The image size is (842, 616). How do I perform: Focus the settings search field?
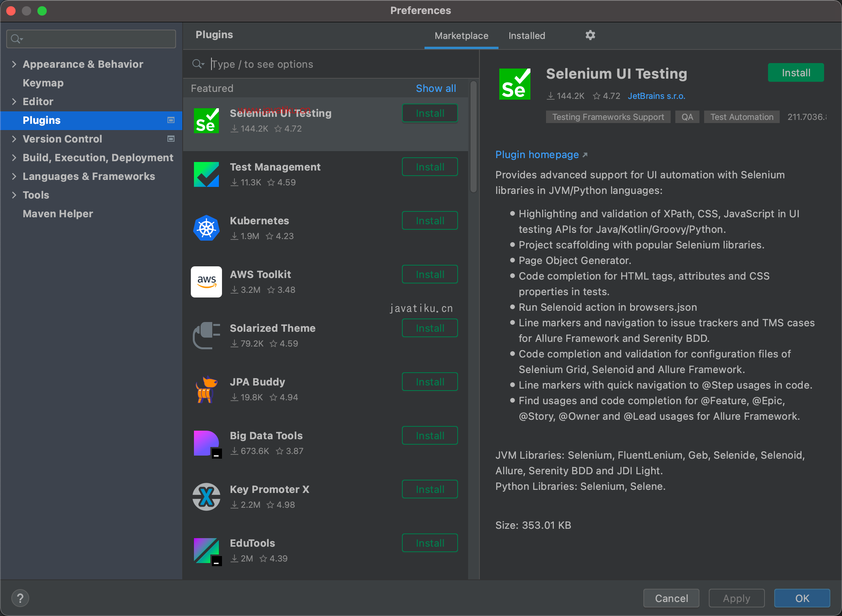[91, 39]
